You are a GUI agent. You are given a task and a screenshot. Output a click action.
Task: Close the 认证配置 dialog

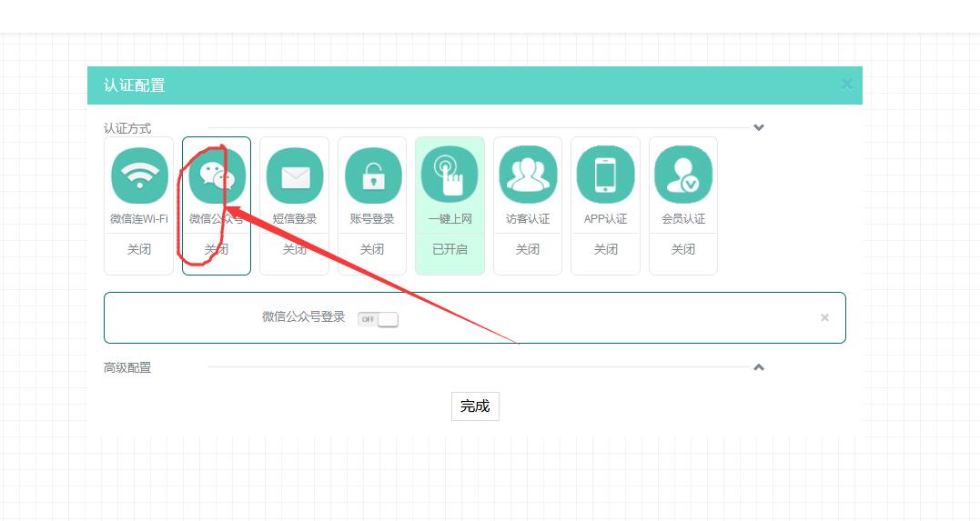[x=847, y=85]
